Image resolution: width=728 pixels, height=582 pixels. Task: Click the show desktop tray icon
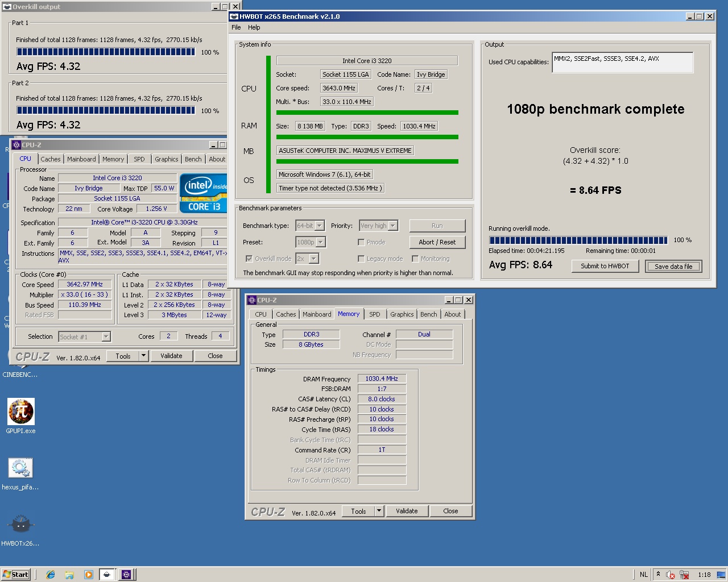point(721,575)
